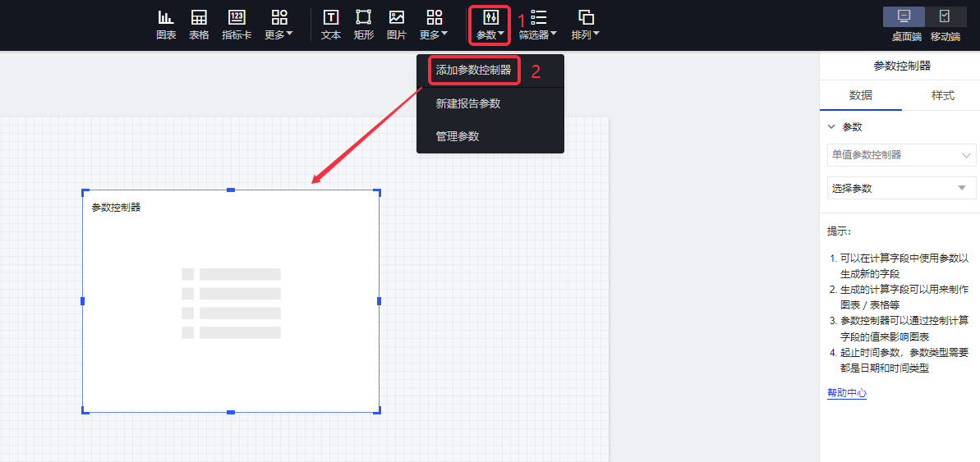This screenshot has width=980, height=462.
Task: Open the 参数 parameter toolbar menu
Action: 490,25
